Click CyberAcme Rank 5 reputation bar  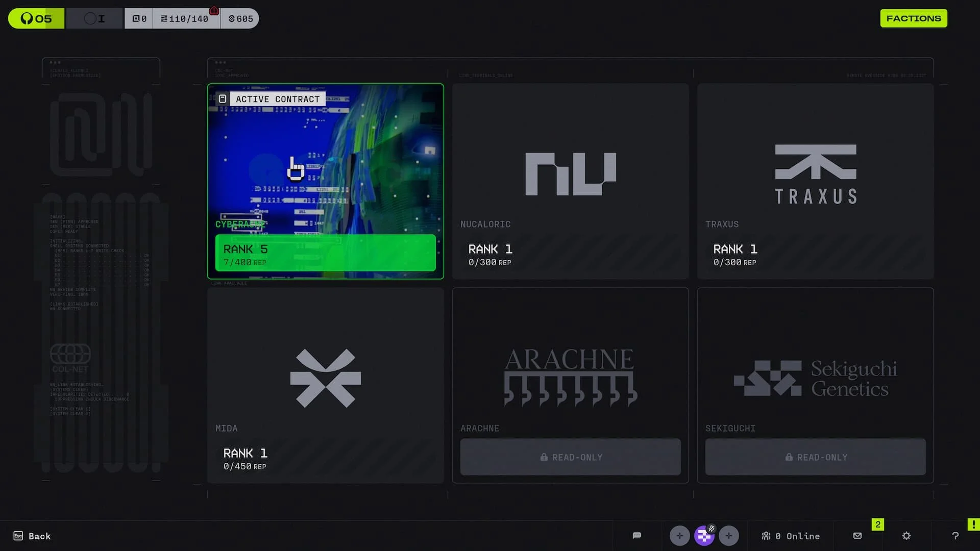325,253
